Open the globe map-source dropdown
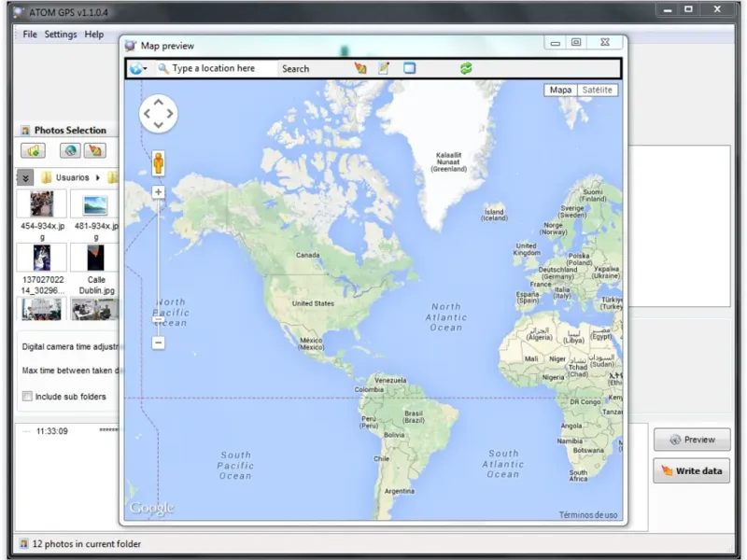The width and height of the screenshot is (747, 560). pos(137,68)
